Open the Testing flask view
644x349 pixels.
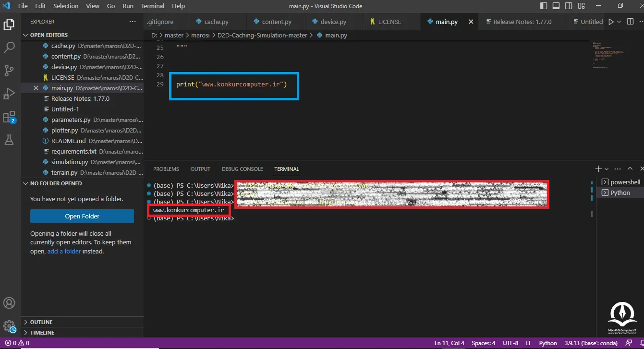pyautogui.click(x=9, y=140)
